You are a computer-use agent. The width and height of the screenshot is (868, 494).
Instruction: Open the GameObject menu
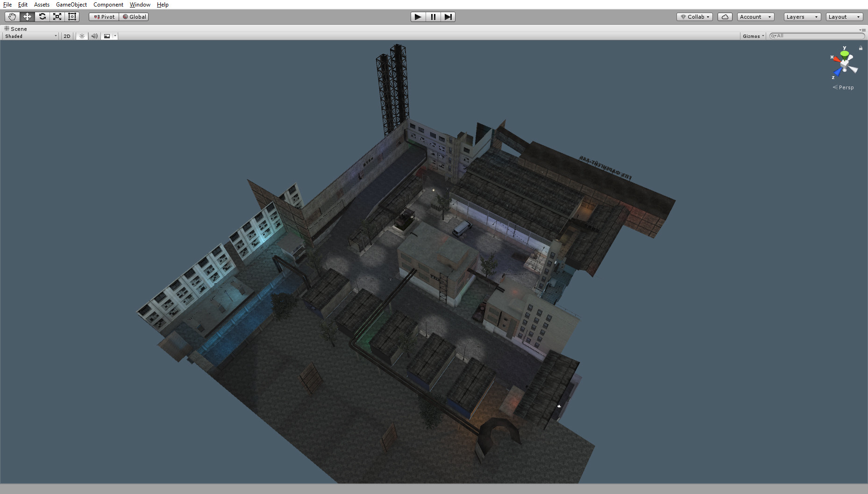71,4
